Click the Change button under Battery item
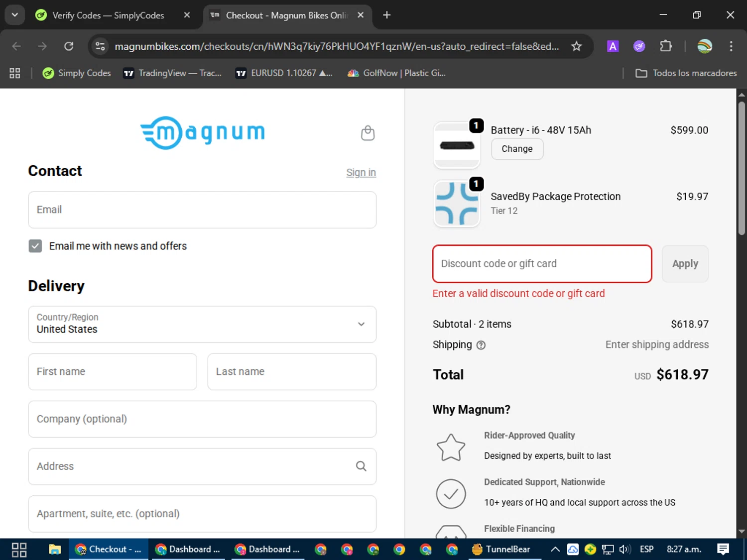747x560 pixels. pos(517,149)
